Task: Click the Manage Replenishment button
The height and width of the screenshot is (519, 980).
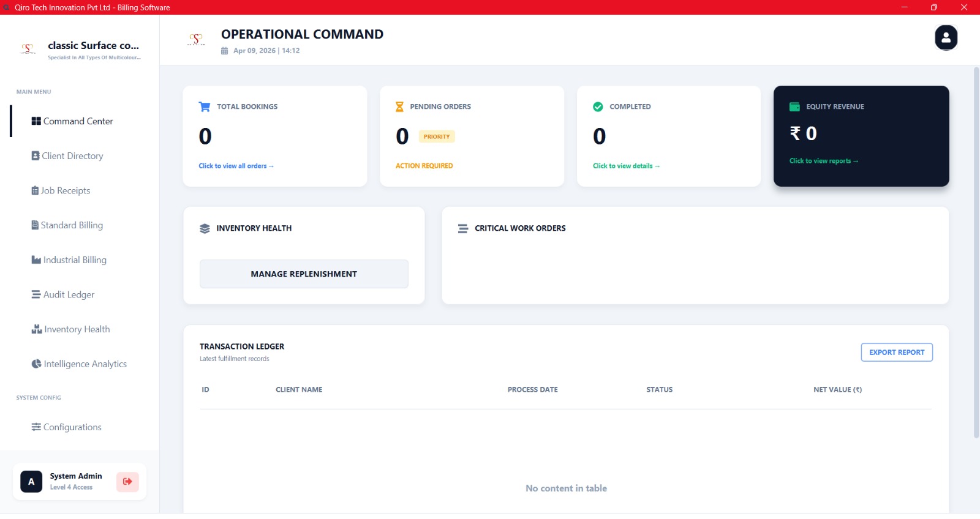Action: pos(304,274)
